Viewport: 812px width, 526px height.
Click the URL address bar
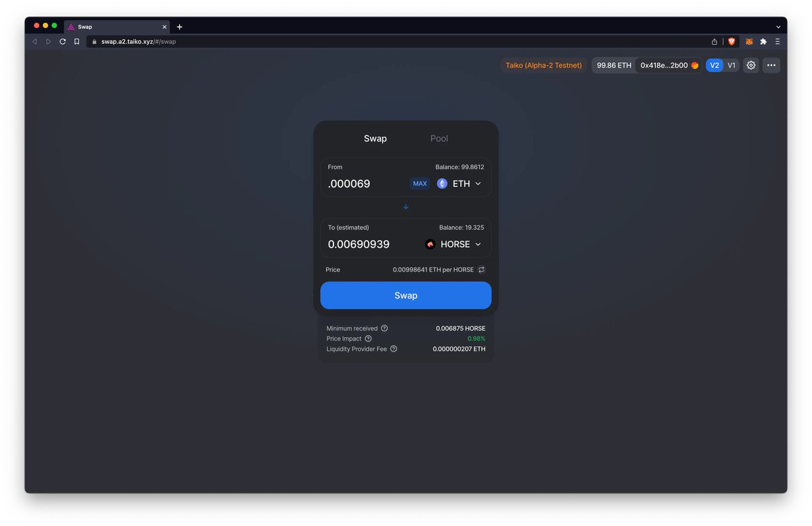[399, 41]
